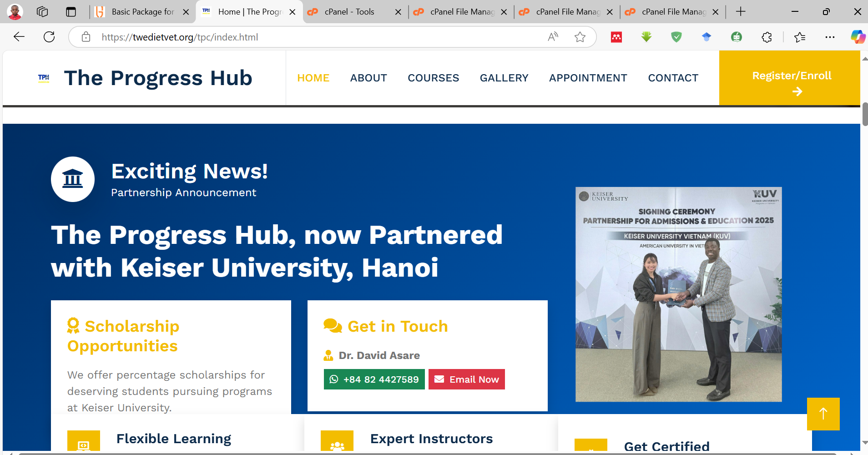The width and height of the screenshot is (868, 455).
Task: Switch to the cPanel - Tools tab
Action: click(x=349, y=12)
